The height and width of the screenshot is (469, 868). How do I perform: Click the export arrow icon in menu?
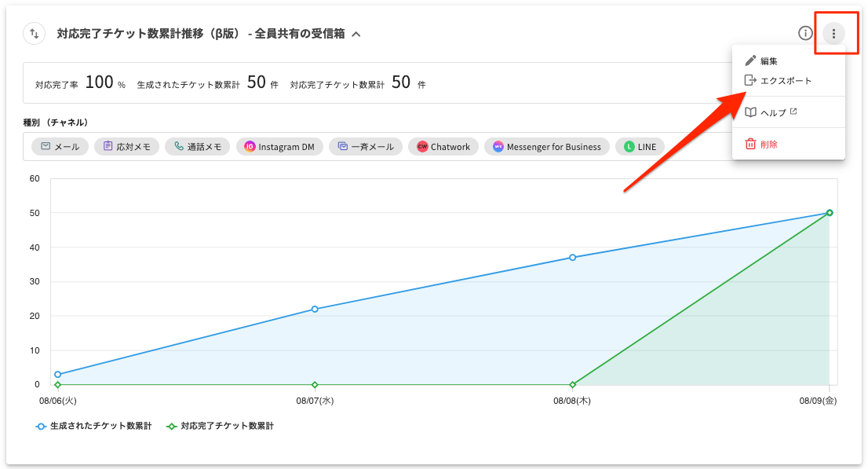tap(750, 81)
